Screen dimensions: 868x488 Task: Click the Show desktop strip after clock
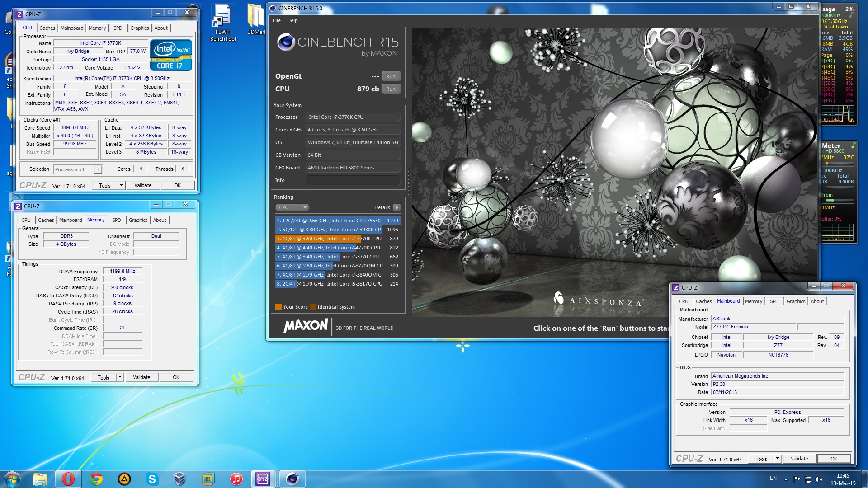(x=864, y=479)
